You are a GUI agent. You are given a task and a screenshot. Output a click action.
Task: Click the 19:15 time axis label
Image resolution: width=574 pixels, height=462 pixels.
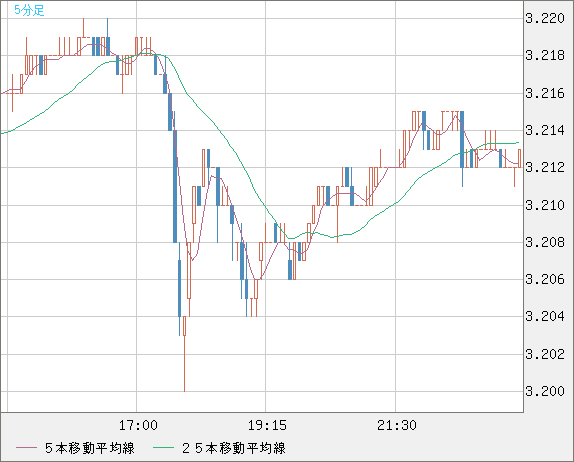[267, 425]
